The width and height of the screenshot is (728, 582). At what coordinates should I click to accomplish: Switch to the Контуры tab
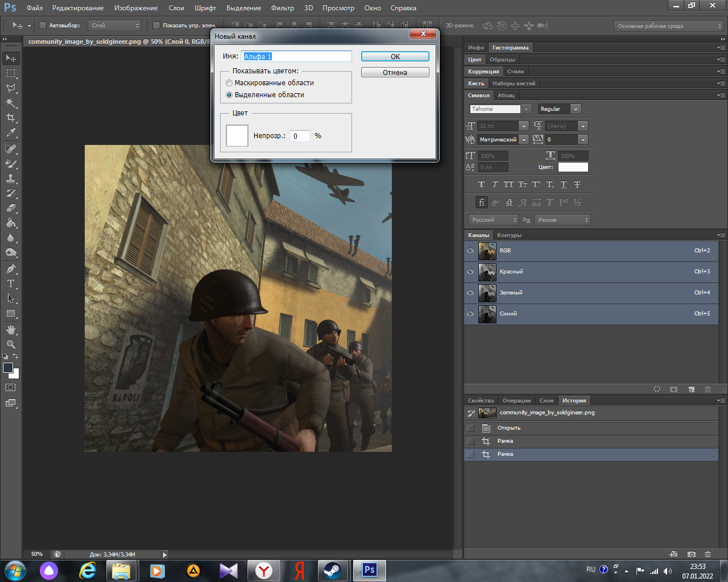(509, 235)
